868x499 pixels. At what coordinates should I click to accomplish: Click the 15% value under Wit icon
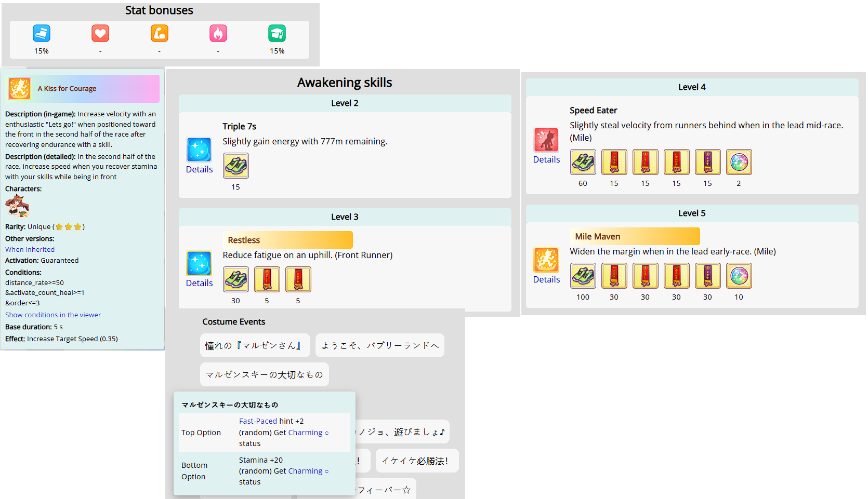click(277, 51)
